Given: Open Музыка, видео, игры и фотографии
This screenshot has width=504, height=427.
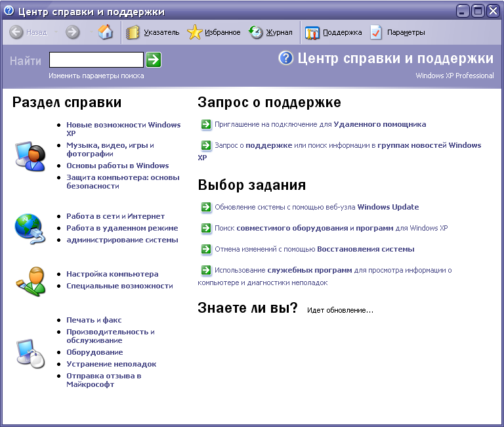Looking at the screenshot, I should coord(110,149).
